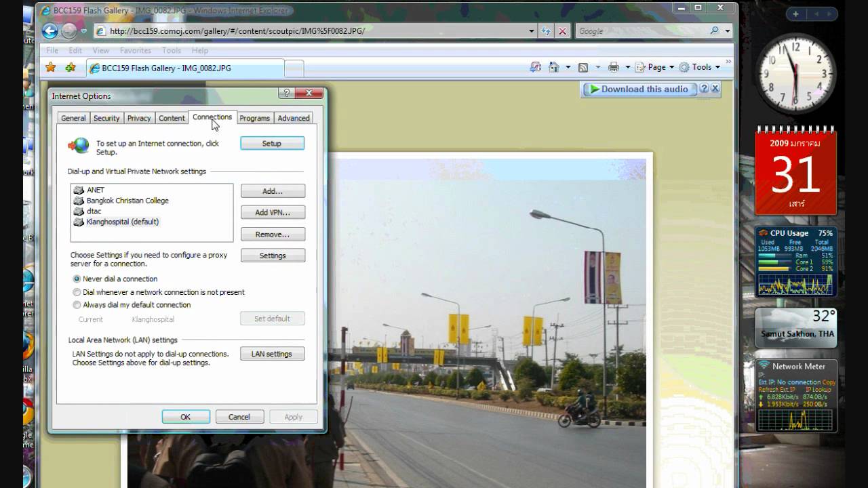Click the help icon beside Download this audio
868x488 pixels.
[x=704, y=89]
